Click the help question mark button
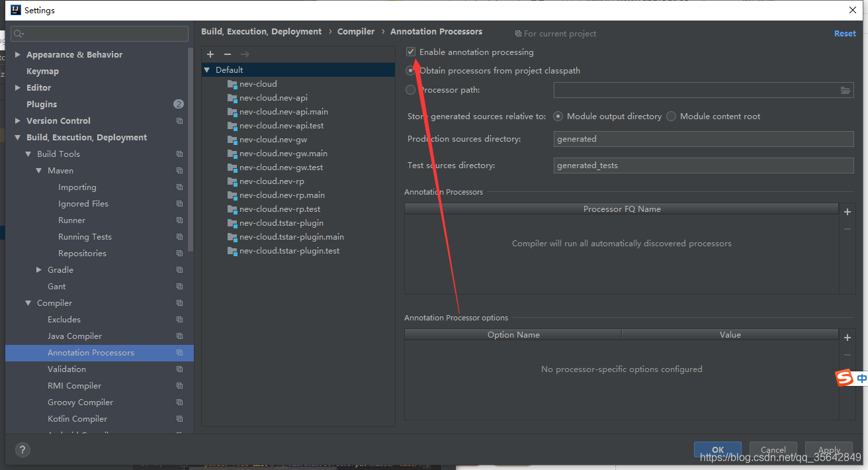This screenshot has height=470, width=868. 22,450
